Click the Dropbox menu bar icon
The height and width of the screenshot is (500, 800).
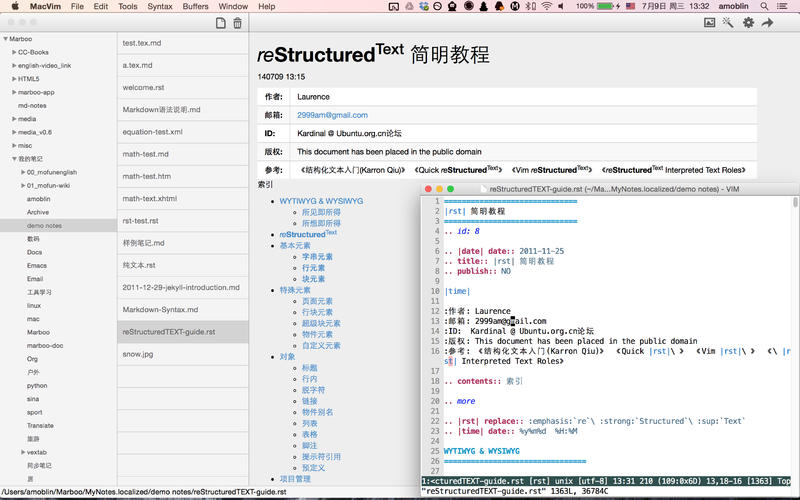click(x=423, y=6)
